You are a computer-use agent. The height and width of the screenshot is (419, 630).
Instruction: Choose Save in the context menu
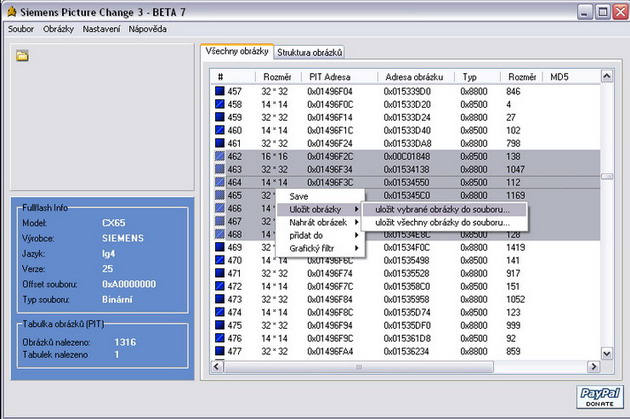(320, 196)
